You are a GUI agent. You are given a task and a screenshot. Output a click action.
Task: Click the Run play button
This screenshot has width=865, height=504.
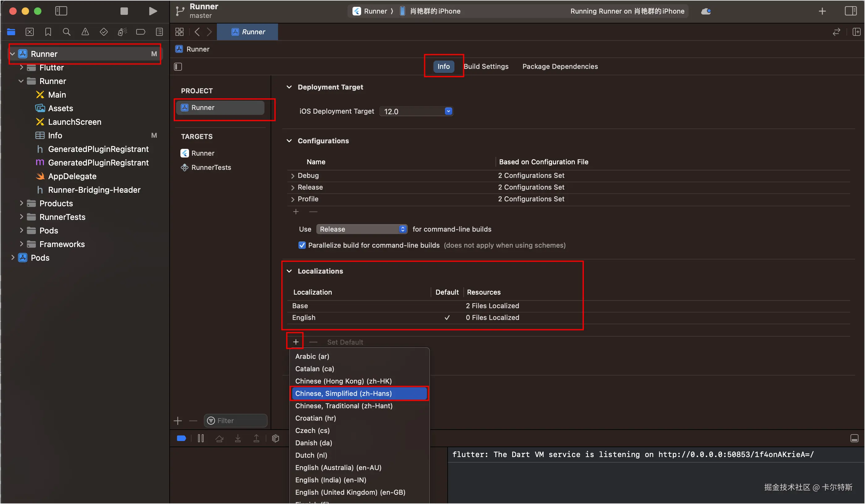point(153,11)
